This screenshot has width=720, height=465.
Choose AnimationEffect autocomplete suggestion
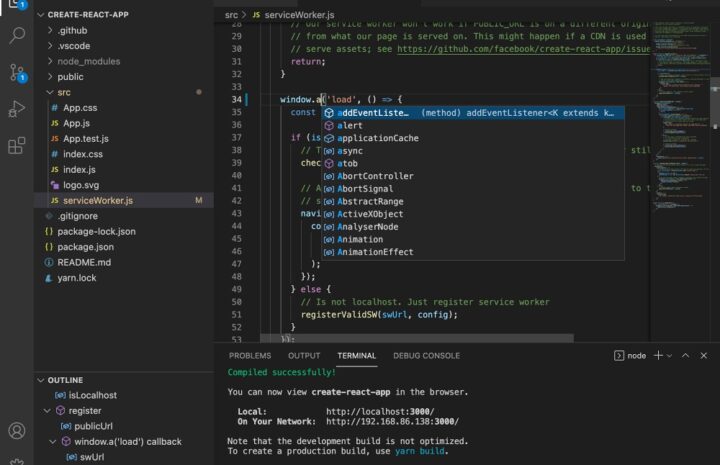[x=472, y=252]
